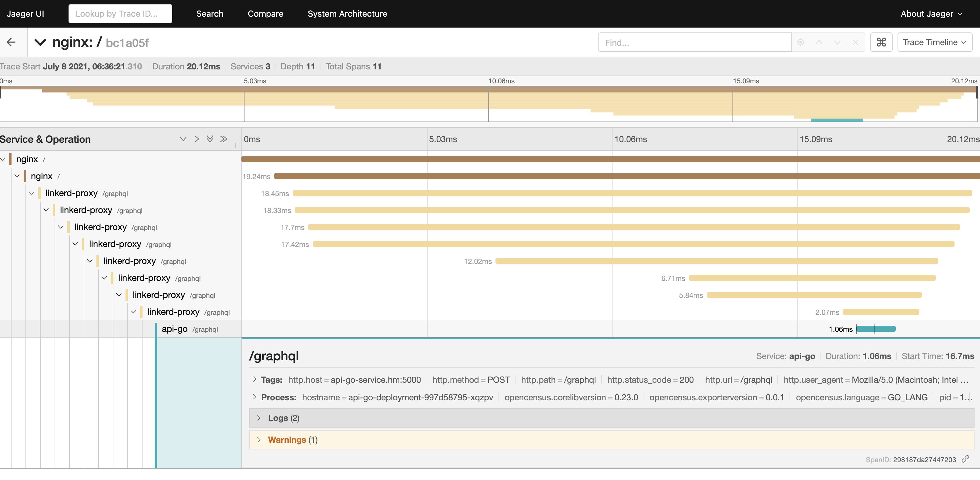The width and height of the screenshot is (980, 480).
Task: Expand all spans with double down chevron
Action: tap(210, 139)
